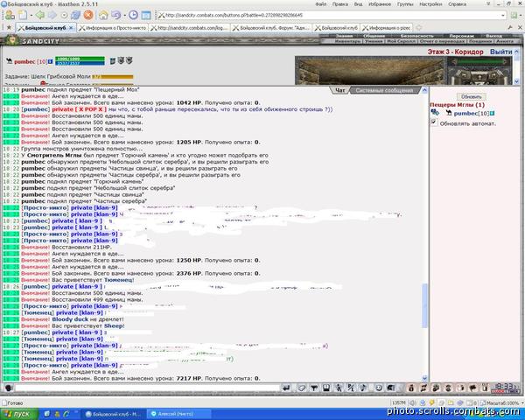Open the Инвентарь link
This screenshot has height=420, width=525.
(x=347, y=41)
